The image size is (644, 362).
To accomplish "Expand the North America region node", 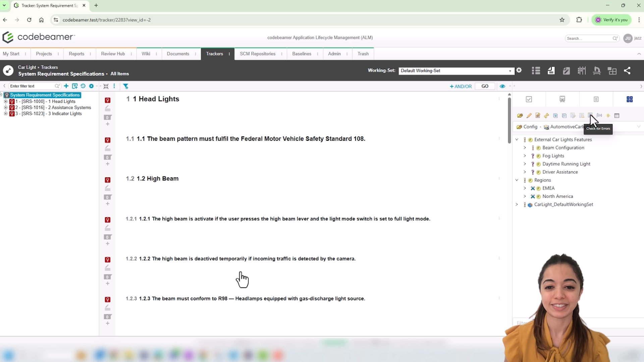I will [x=525, y=196].
